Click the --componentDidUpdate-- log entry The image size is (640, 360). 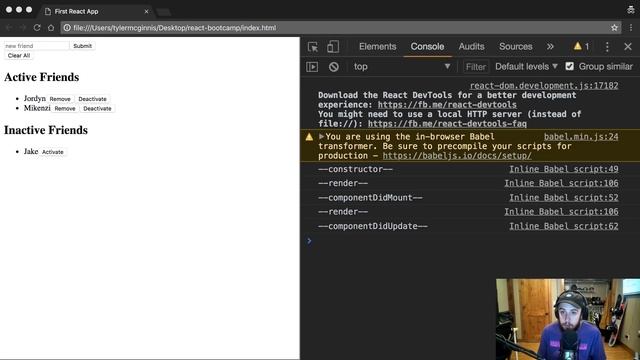click(373, 226)
